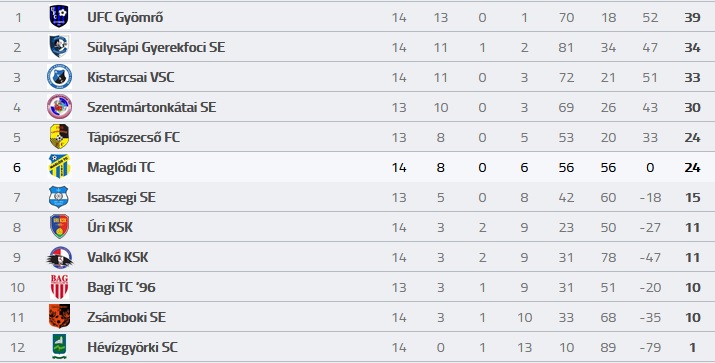Click the Úri KSK shield logo

coord(59,227)
